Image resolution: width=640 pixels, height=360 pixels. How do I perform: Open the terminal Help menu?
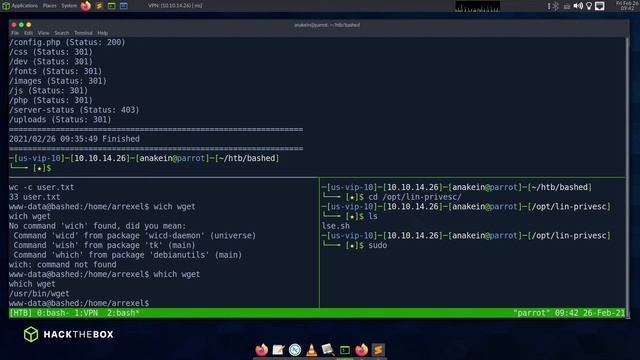(102, 33)
